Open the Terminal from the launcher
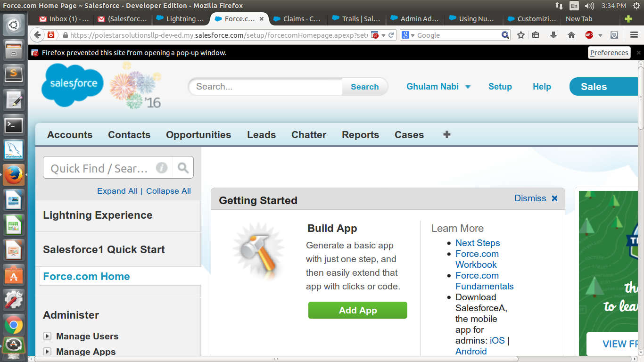Screen dimensions: 644x362 click(14, 124)
